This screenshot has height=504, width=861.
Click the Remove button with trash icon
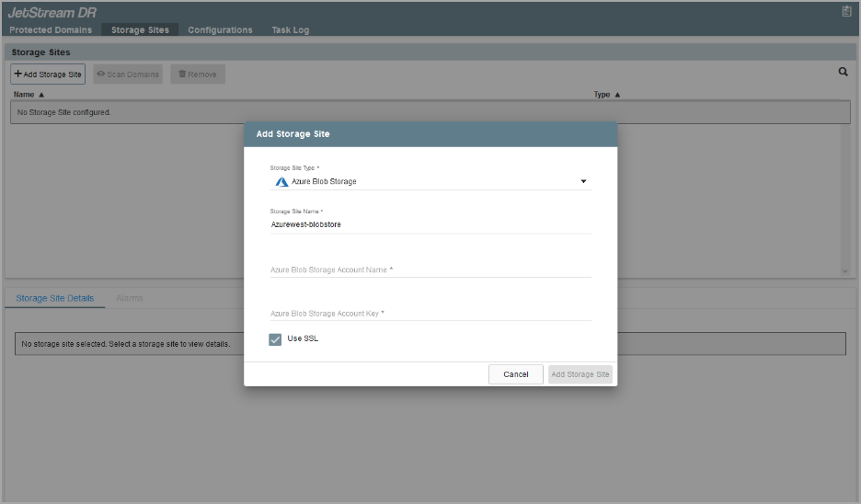coord(198,74)
